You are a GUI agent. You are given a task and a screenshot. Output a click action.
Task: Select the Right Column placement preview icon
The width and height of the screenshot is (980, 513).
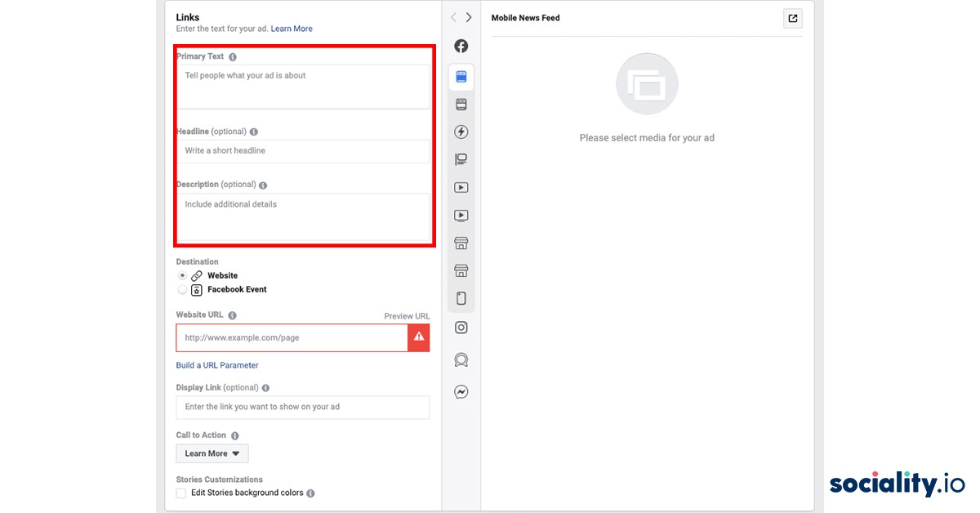[461, 158]
